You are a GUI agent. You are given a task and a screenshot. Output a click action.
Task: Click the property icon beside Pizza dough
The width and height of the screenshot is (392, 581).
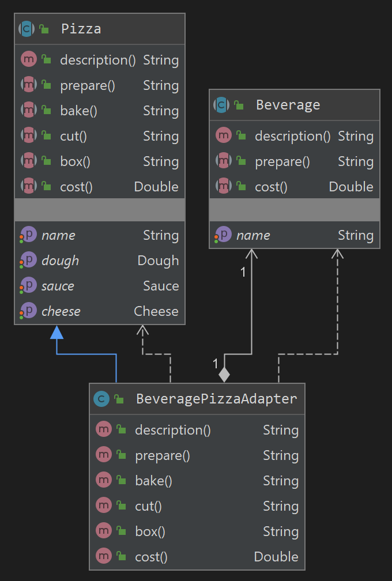point(28,261)
